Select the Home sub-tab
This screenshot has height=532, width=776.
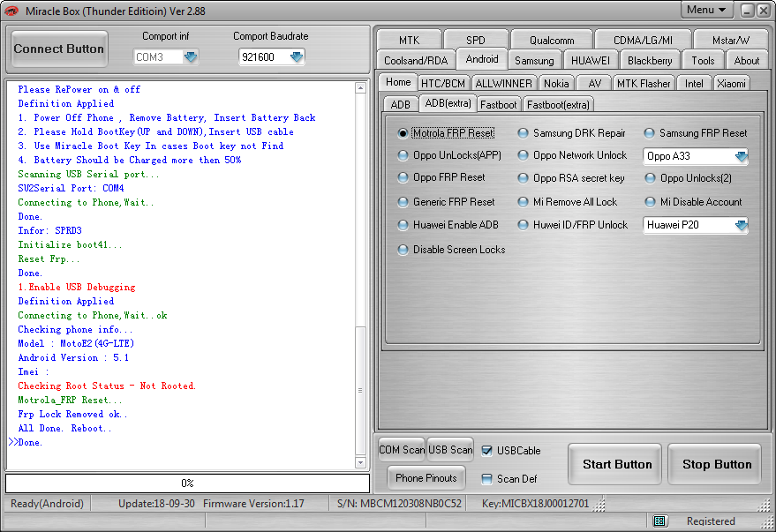pyautogui.click(x=398, y=82)
